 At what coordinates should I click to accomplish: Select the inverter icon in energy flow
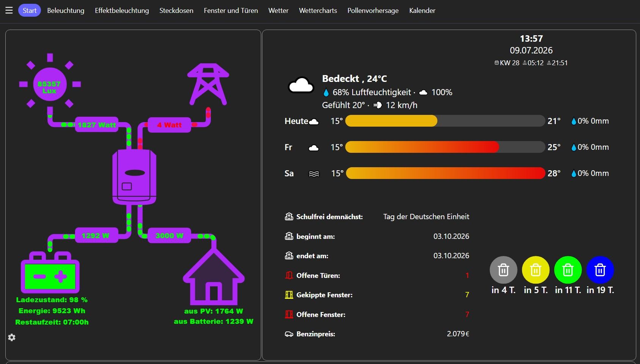pyautogui.click(x=134, y=177)
